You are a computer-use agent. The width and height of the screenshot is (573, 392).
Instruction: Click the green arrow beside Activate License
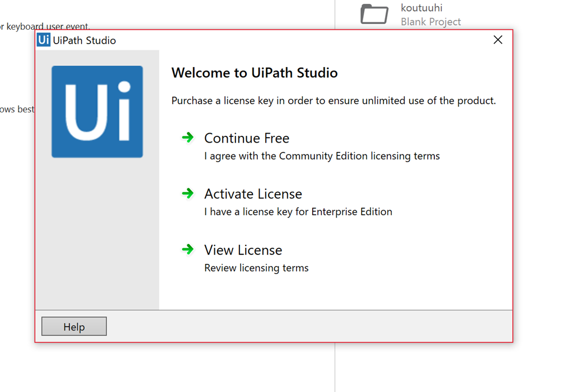188,193
